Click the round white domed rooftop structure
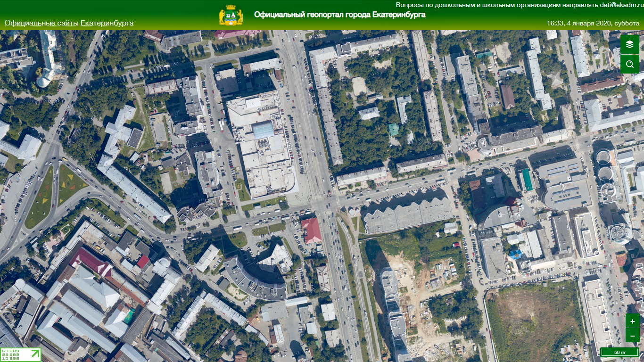 pos(619,232)
